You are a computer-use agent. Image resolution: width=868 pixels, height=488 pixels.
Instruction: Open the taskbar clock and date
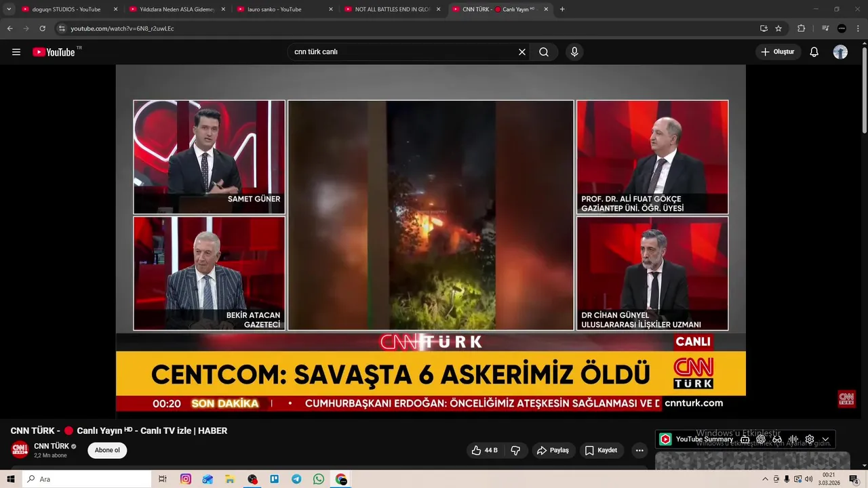[x=829, y=479]
